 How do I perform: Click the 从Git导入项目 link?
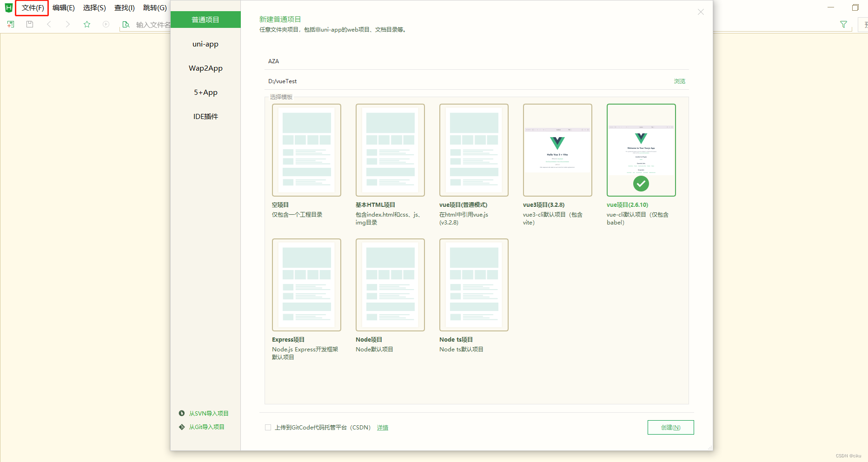206,427
